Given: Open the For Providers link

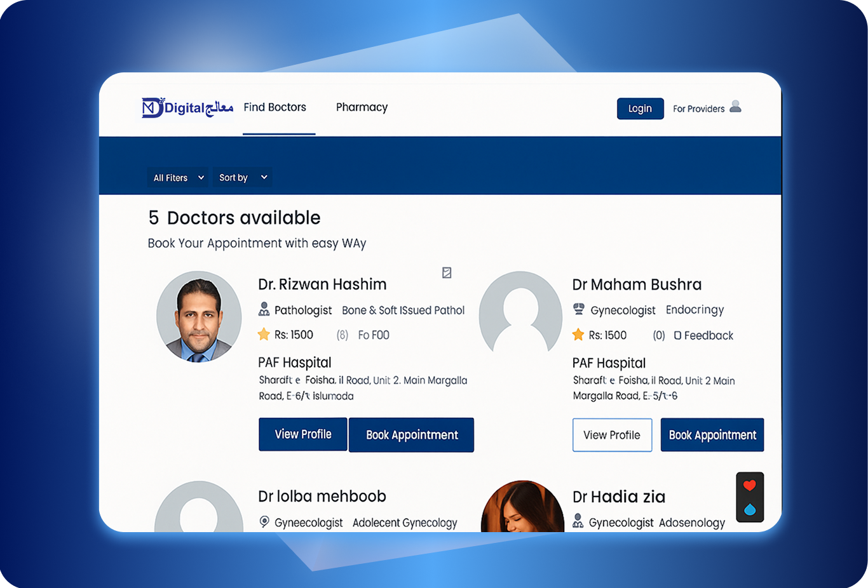Looking at the screenshot, I should click(698, 109).
